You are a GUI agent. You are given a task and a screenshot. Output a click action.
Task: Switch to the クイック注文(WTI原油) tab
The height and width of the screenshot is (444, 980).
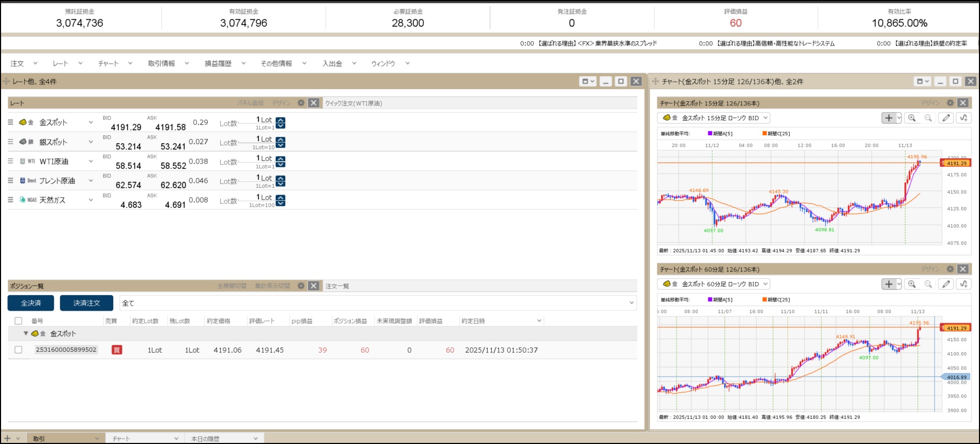[353, 103]
